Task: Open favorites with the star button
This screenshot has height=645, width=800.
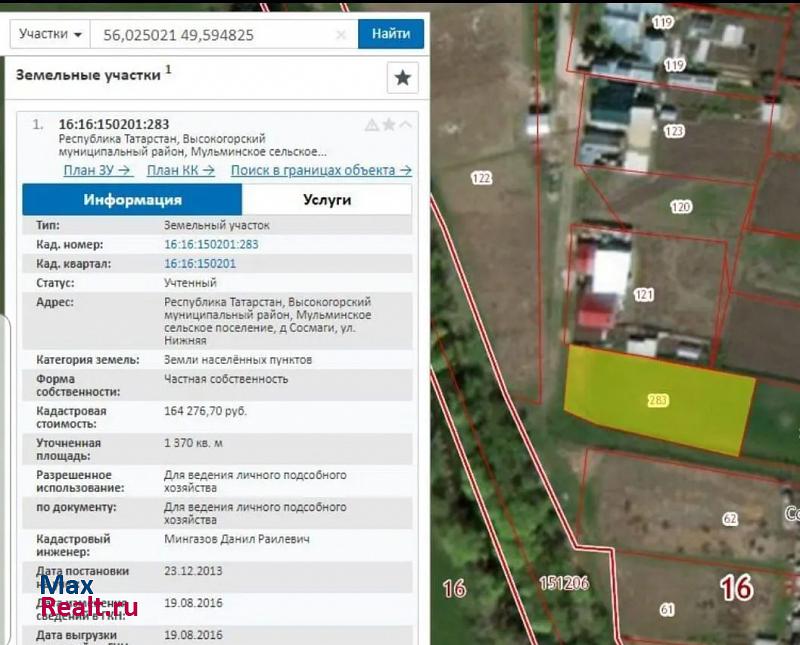Action: click(402, 77)
